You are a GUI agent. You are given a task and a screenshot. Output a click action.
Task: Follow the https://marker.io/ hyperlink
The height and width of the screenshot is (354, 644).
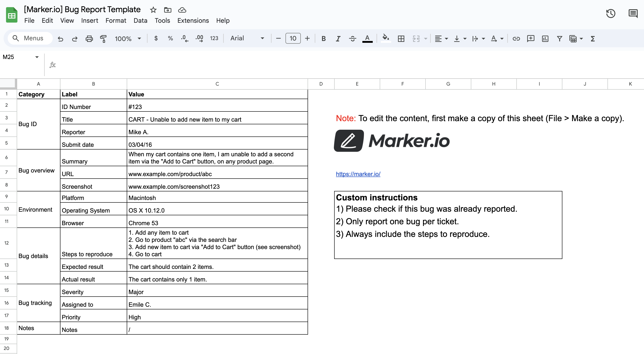click(358, 174)
